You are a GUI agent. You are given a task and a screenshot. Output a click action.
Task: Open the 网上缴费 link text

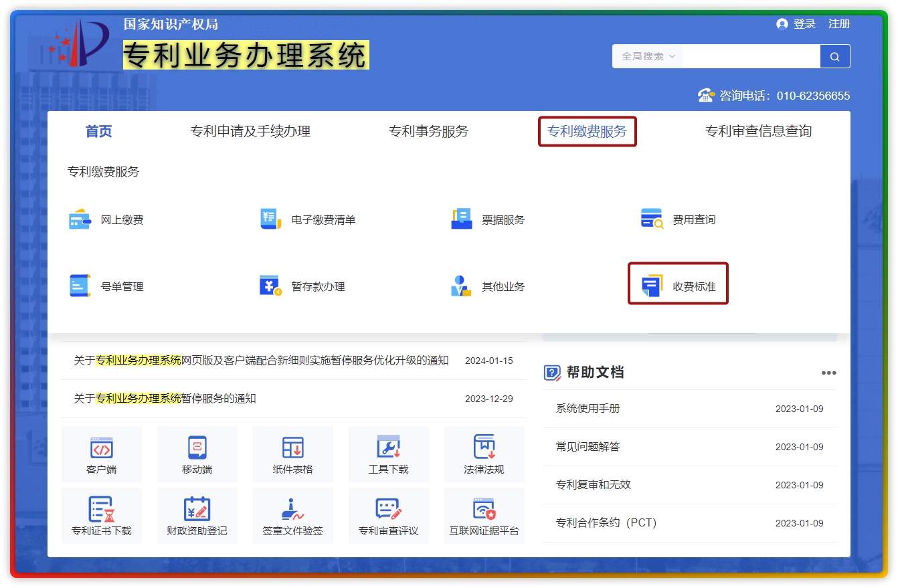(x=122, y=219)
